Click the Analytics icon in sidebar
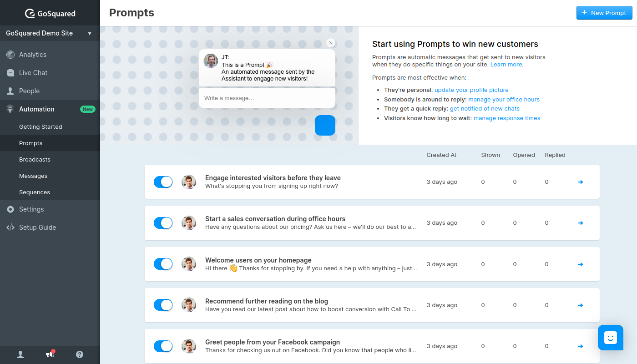The height and width of the screenshot is (364, 637). pyautogui.click(x=10, y=55)
